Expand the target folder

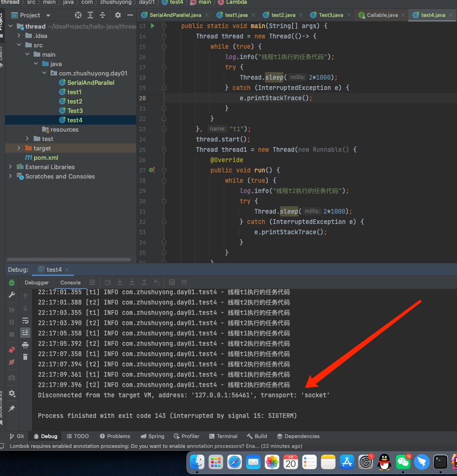[19, 148]
